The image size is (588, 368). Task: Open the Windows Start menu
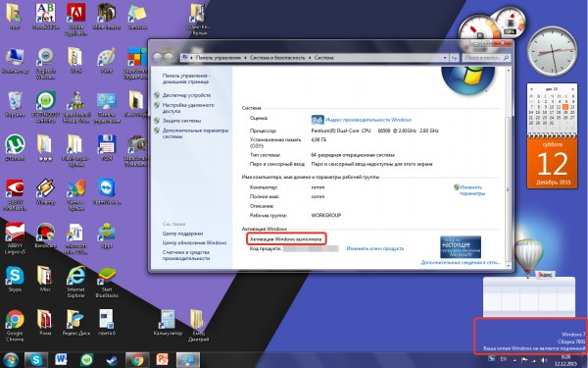[x=11, y=360]
